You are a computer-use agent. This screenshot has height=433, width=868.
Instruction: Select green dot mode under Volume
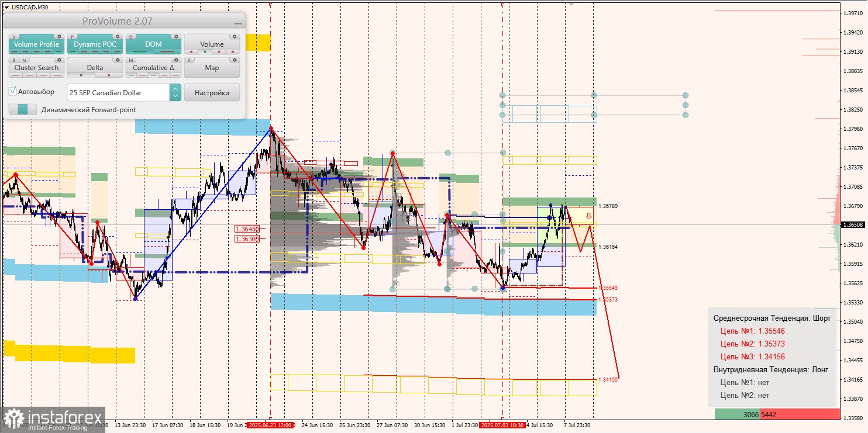[205, 52]
